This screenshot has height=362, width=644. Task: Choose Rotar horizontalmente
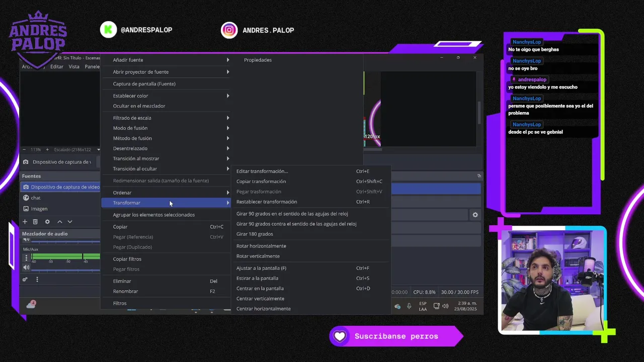tap(310, 246)
